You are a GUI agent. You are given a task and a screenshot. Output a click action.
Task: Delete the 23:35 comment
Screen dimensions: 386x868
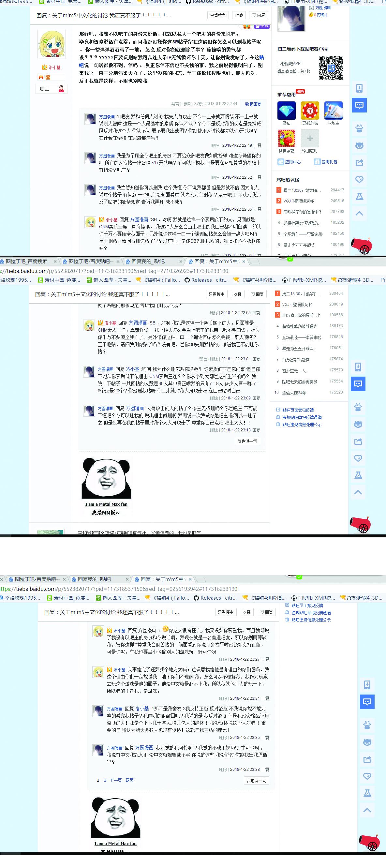(223, 738)
